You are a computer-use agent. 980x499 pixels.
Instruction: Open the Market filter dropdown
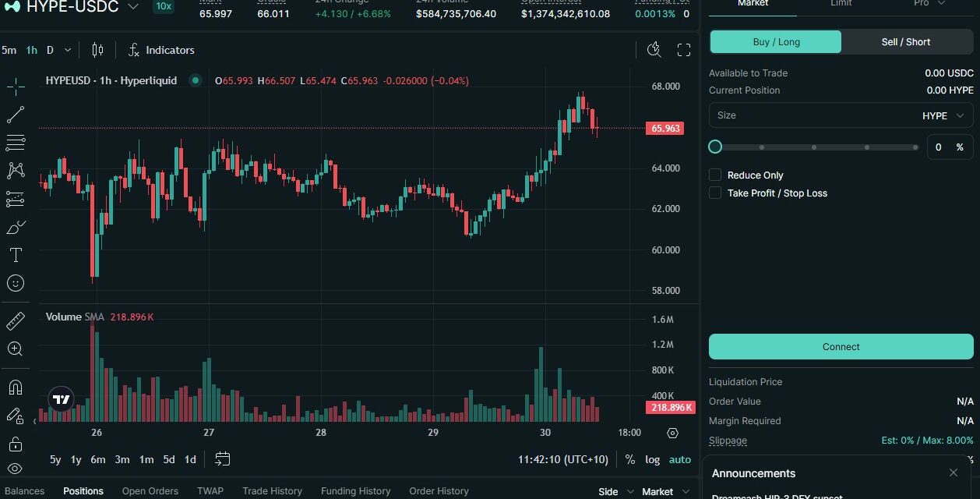665,491
